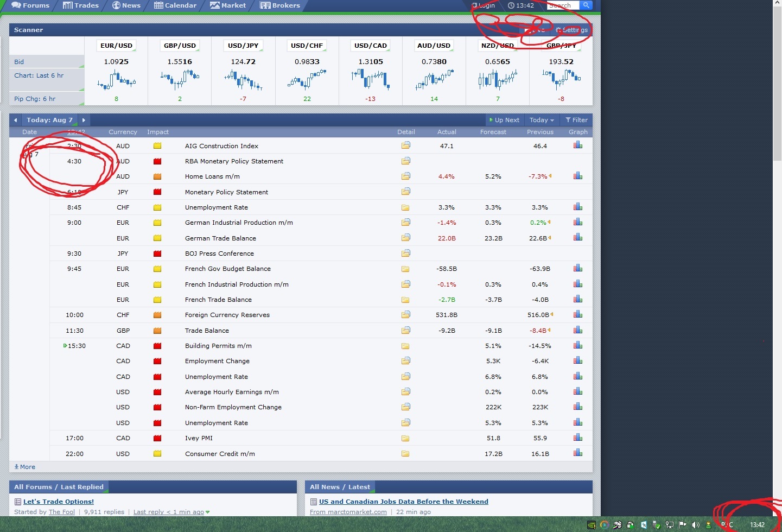Change Chart: Last 6 hr setting
This screenshot has width=782, height=532.
pos(47,80)
